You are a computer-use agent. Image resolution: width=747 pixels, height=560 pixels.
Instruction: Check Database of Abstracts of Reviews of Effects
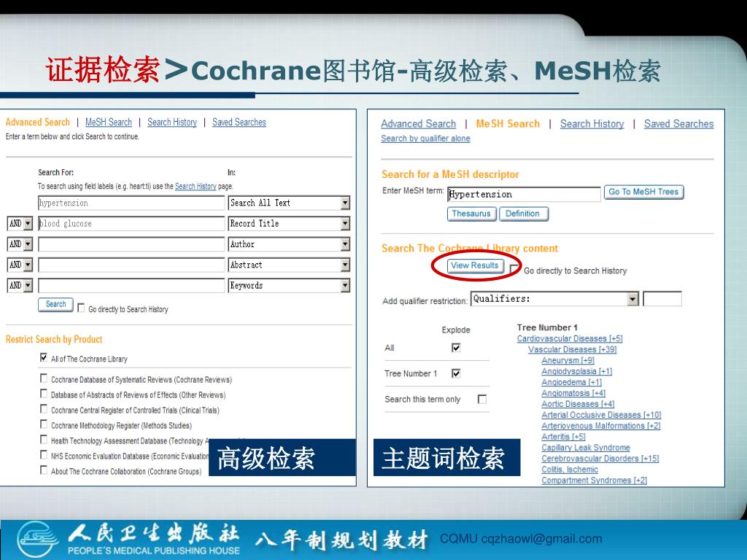coord(44,393)
